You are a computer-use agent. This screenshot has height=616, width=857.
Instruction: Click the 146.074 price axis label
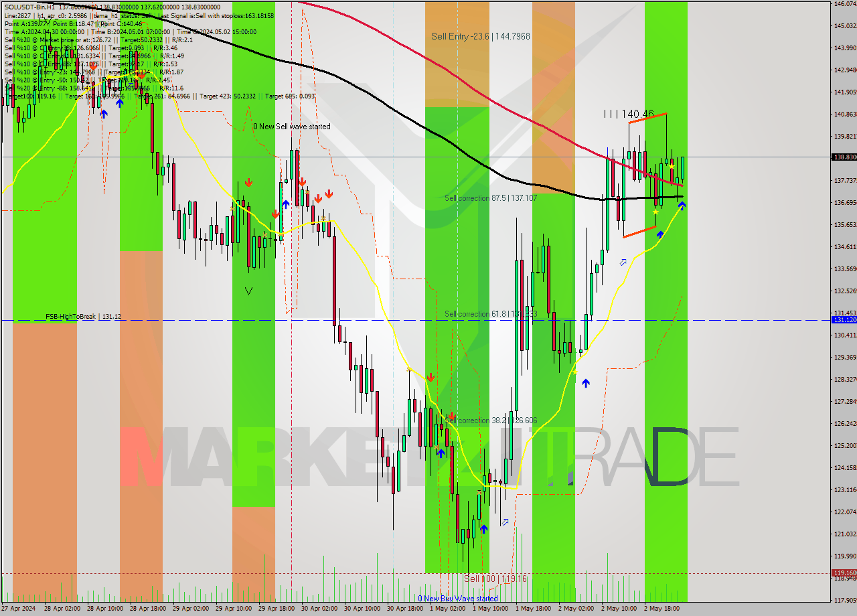pyautogui.click(x=845, y=4)
